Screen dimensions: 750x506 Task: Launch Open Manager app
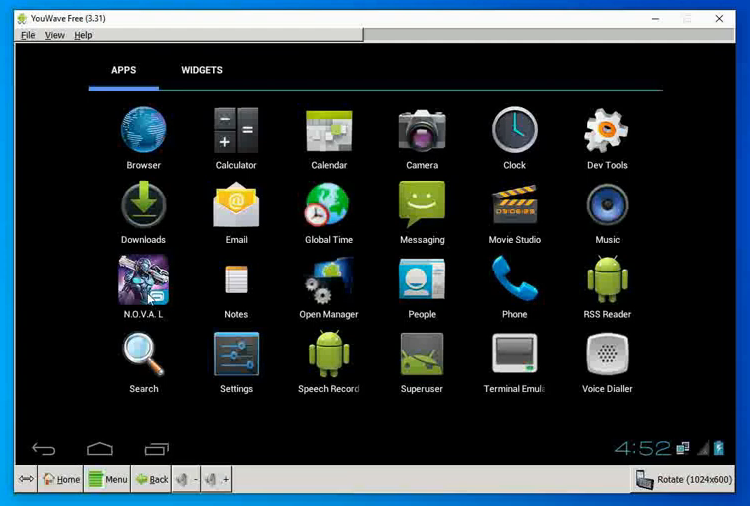coord(329,280)
